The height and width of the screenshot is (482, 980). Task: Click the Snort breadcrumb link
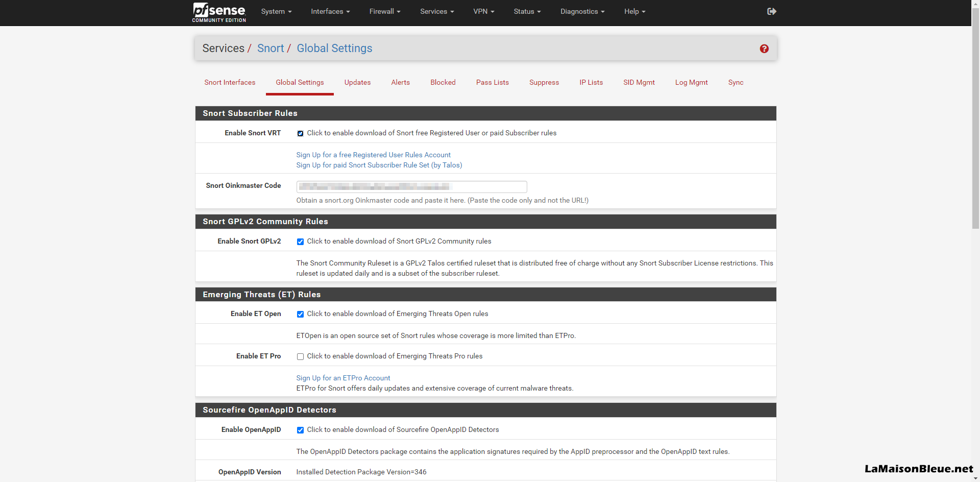pyautogui.click(x=271, y=48)
